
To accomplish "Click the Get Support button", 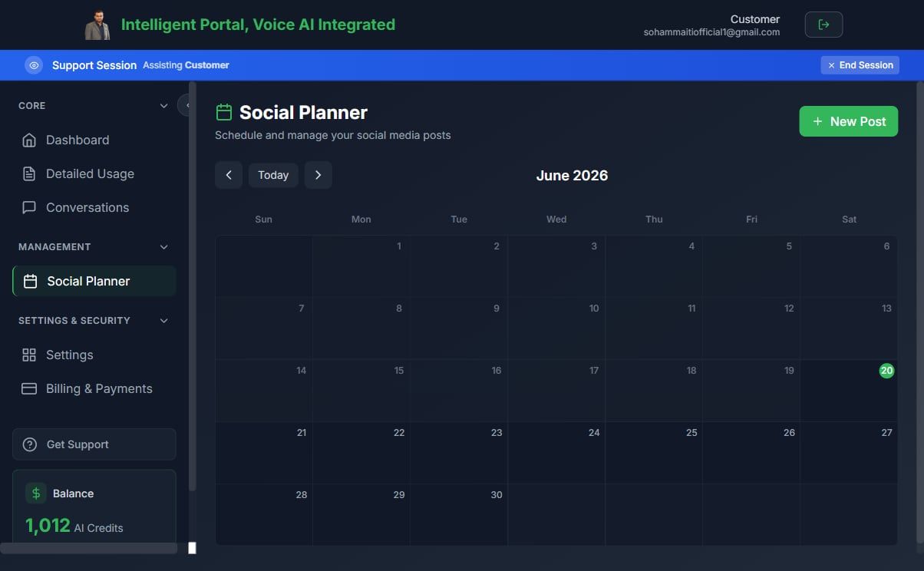I will (94, 444).
